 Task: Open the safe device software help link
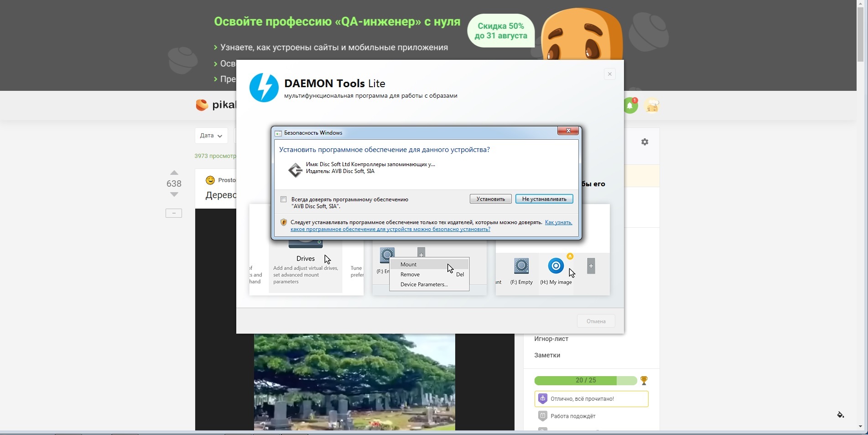(431, 225)
